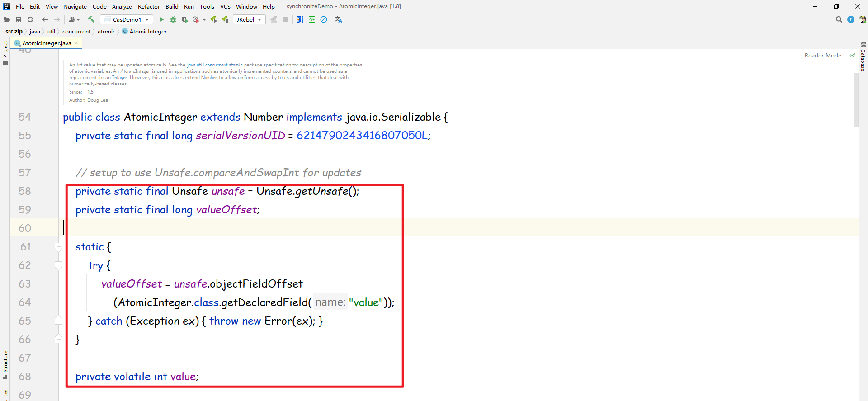
Task: Navigate forward with the right arrow
Action: (x=57, y=19)
